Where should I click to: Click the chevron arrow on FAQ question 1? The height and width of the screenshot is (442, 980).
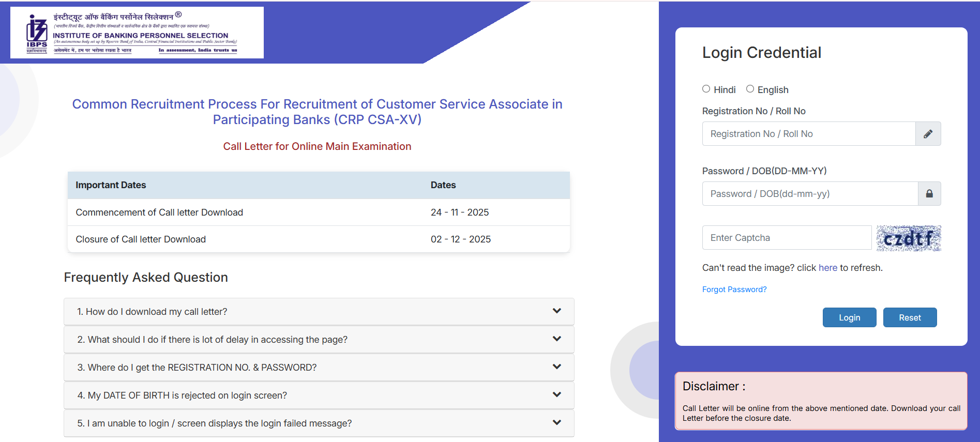point(556,311)
